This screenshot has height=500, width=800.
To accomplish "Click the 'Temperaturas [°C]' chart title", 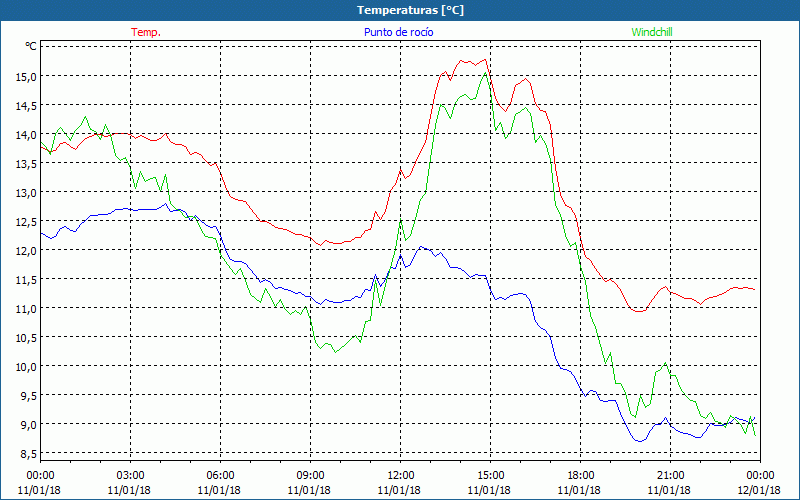I will (410, 10).
